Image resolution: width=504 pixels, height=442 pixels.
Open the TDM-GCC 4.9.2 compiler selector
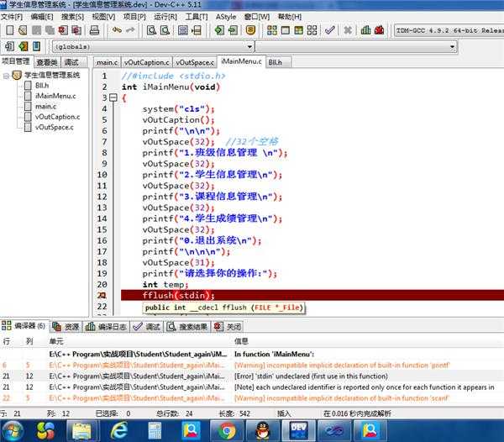click(449, 31)
